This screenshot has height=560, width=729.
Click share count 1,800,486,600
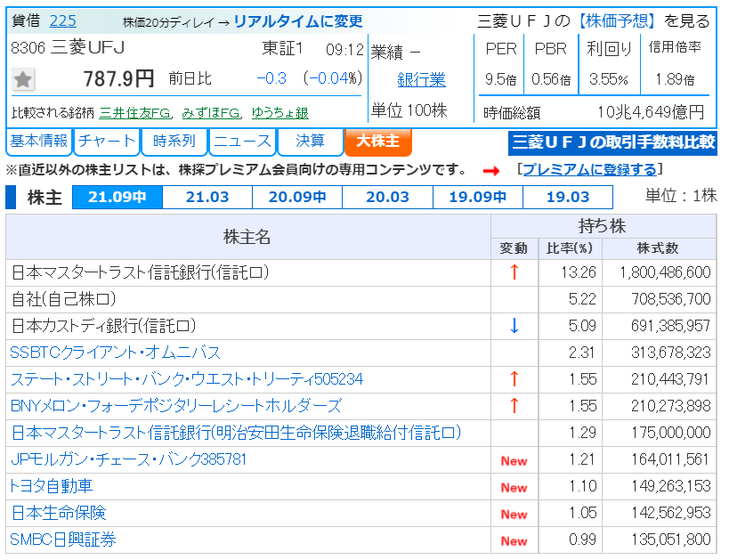[x=665, y=272]
